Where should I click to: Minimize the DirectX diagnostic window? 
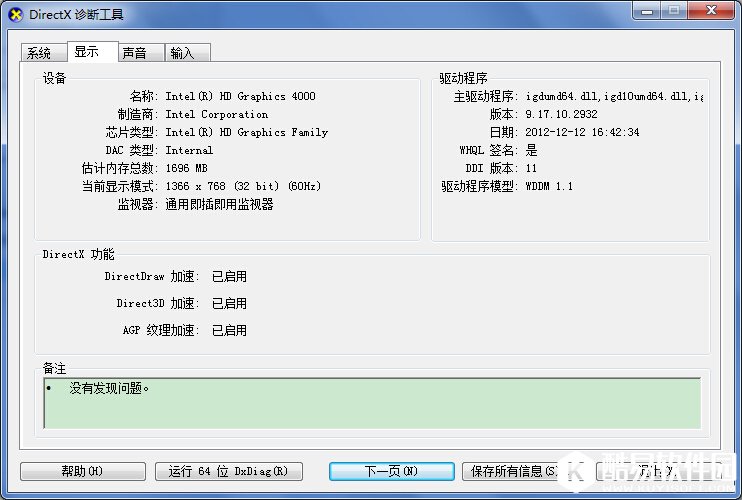click(x=647, y=11)
